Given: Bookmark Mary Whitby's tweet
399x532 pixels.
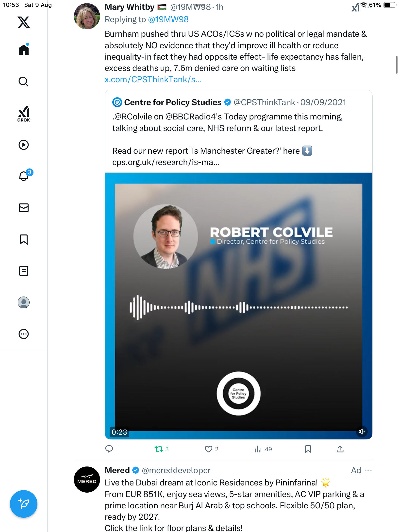Looking at the screenshot, I should pos(308,449).
